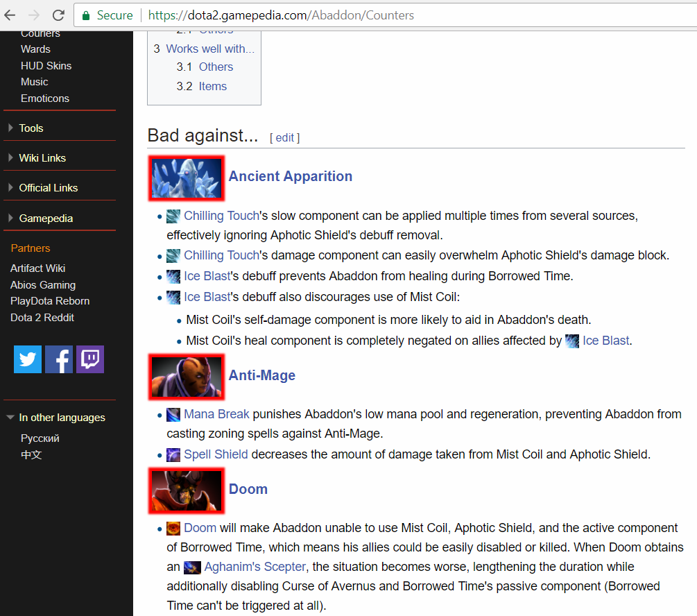The height and width of the screenshot is (616, 697).
Task: Open the HUD Skins sidebar link
Action: click(46, 66)
